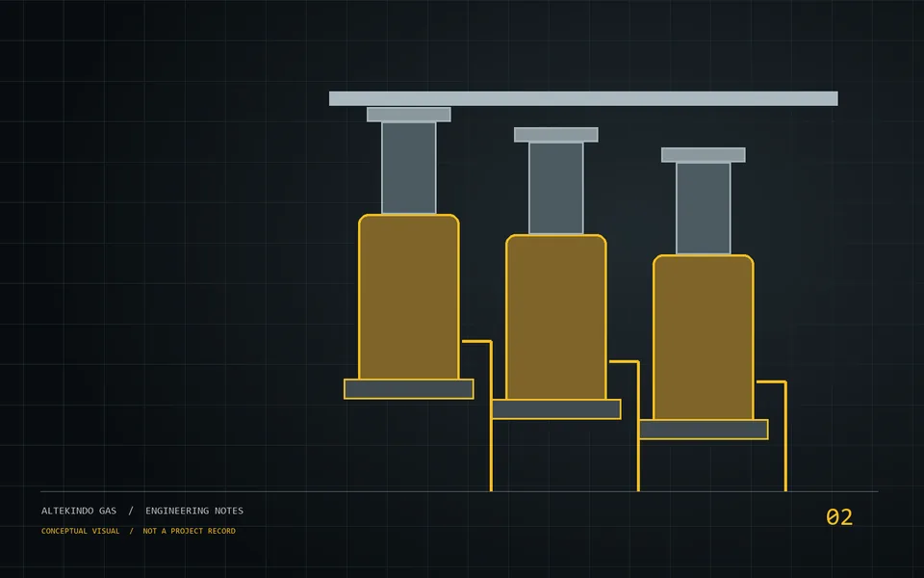Click the long gray horizontal beam at top
The image size is (924, 578).
pos(583,98)
